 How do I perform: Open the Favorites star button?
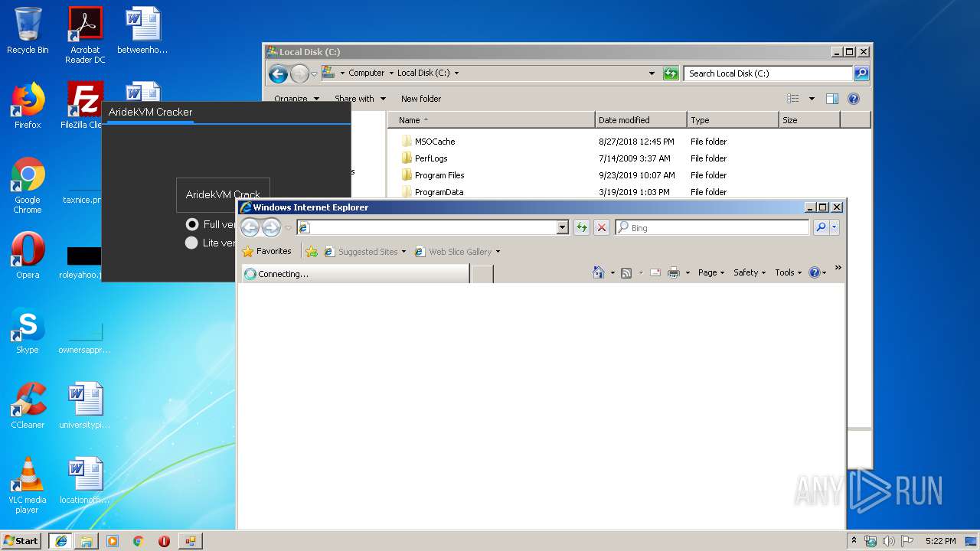point(266,251)
